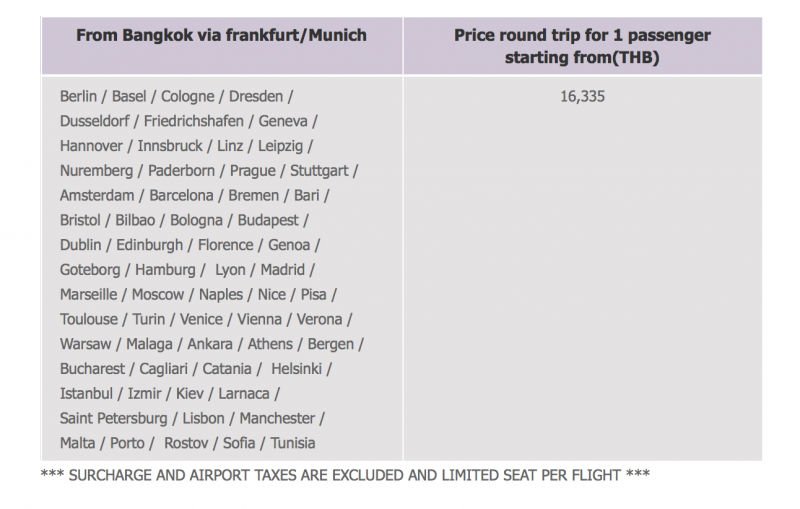The height and width of the screenshot is (509, 800).
Task: Click on Hamburg city name
Action: [165, 270]
